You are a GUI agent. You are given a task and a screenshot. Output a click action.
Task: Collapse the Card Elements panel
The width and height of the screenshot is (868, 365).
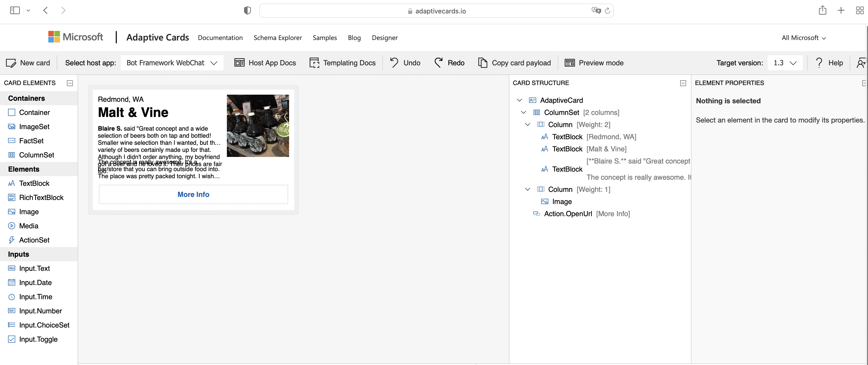tap(70, 83)
